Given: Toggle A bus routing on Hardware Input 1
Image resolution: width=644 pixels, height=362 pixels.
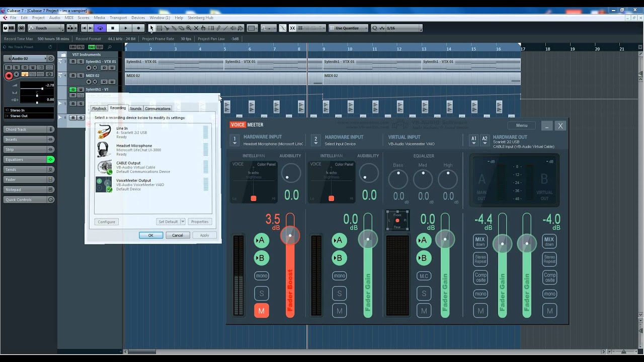Looking at the screenshot, I should coord(261,240).
